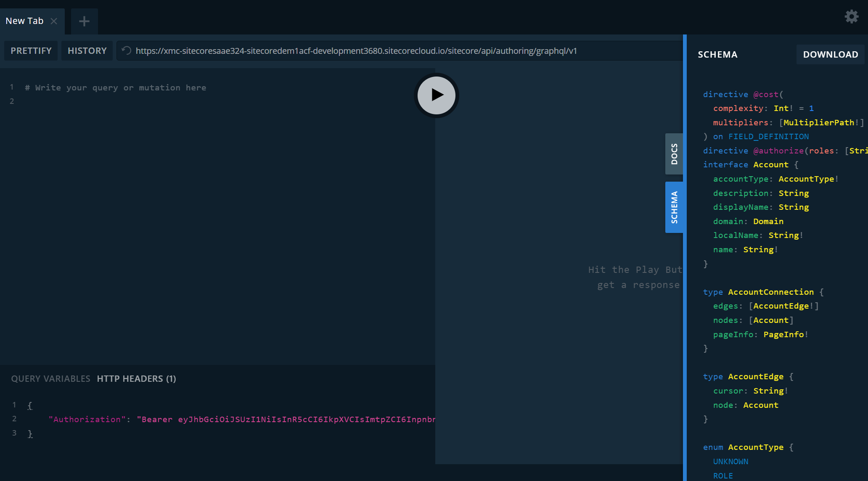The width and height of the screenshot is (868, 481).
Task: Click the Authorization header value text
Action: pyautogui.click(x=286, y=420)
